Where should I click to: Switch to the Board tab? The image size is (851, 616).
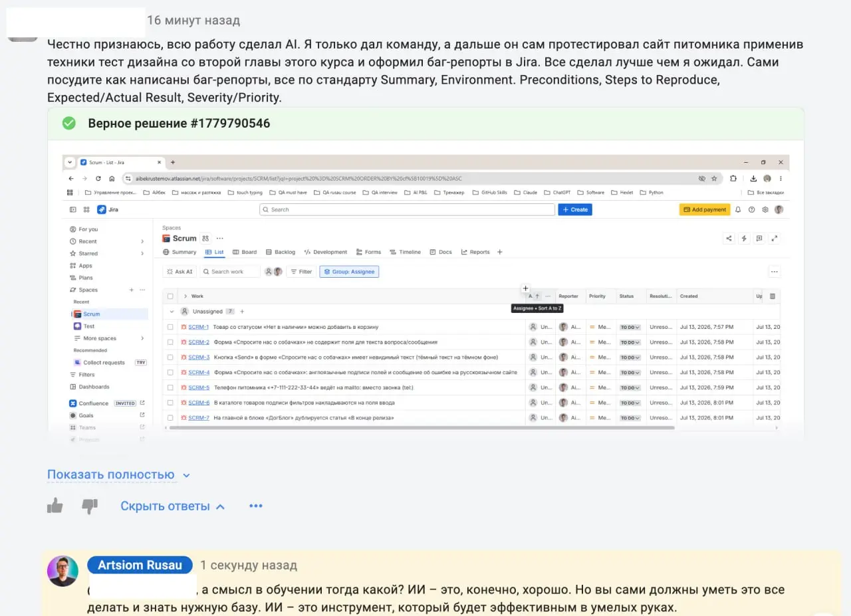pos(245,252)
